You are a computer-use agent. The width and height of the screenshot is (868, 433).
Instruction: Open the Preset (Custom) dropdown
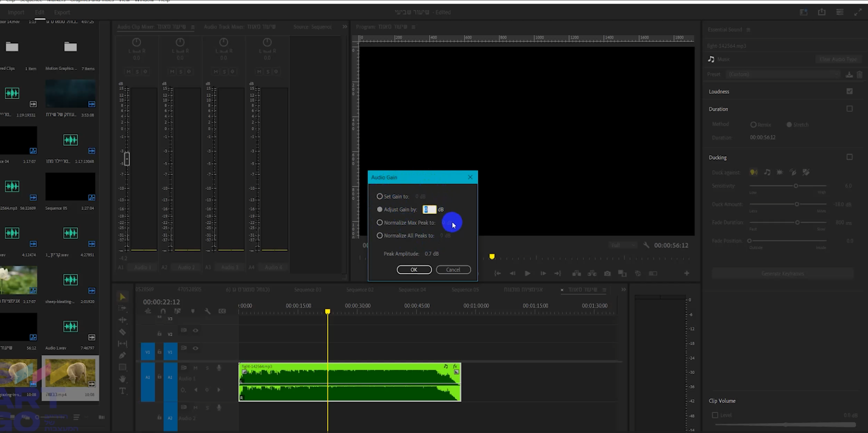(x=783, y=74)
